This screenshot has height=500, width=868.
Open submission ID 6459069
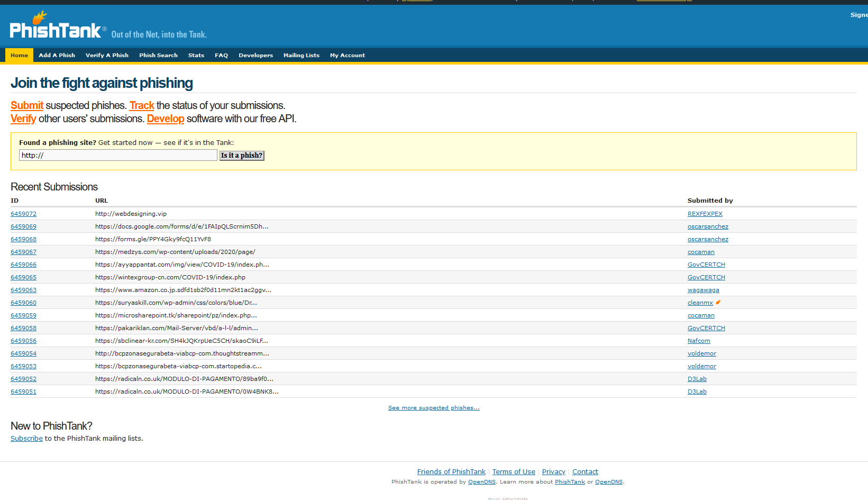pos(23,226)
